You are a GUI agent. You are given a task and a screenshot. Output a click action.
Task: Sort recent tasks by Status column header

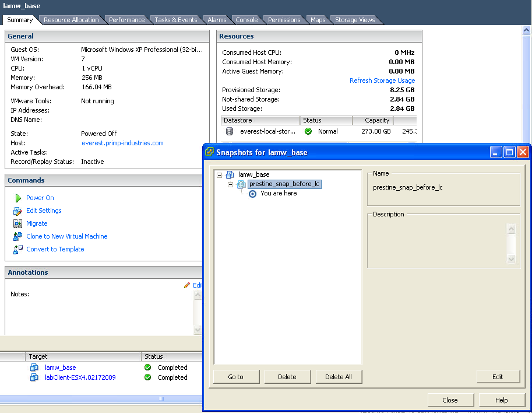172,356
